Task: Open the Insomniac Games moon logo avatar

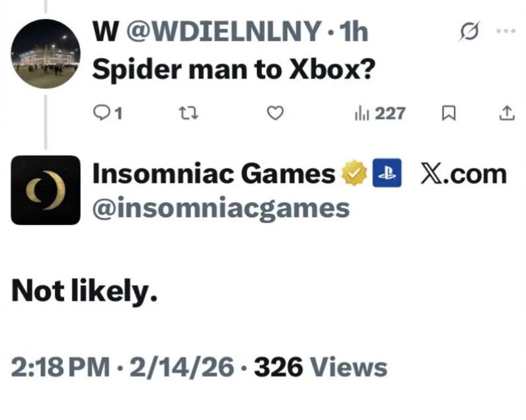Action: click(x=45, y=190)
